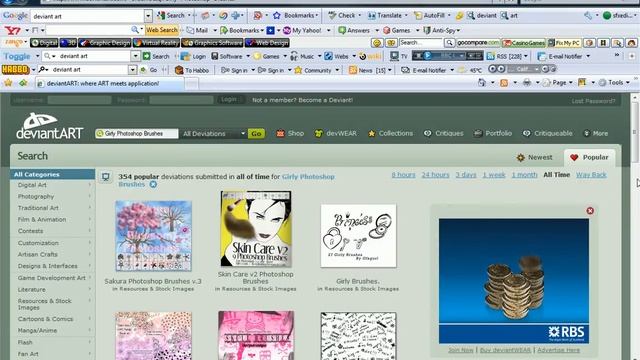The width and height of the screenshot is (640, 360).
Task: Close the RBS advertisement
Action: click(x=590, y=211)
